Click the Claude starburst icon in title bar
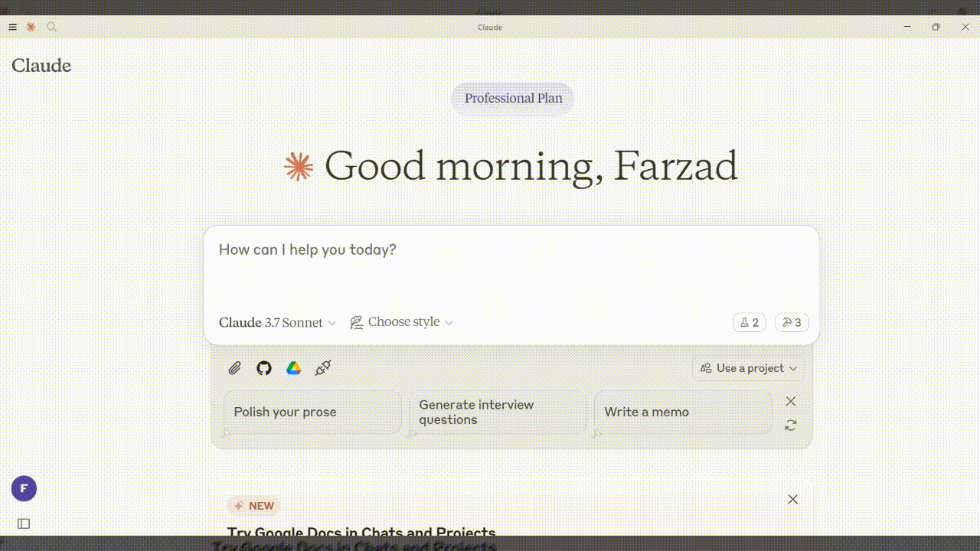The width and height of the screenshot is (980, 551). click(31, 27)
